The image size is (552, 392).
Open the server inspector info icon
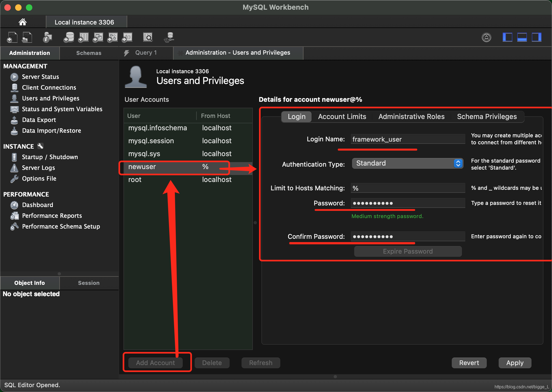tap(47, 37)
